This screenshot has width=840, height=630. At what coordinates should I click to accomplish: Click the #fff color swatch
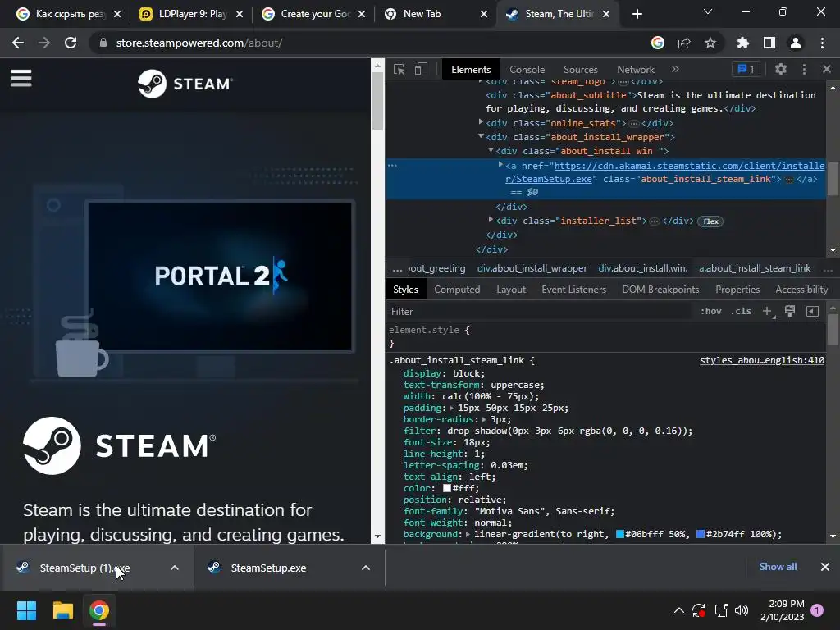(x=447, y=488)
